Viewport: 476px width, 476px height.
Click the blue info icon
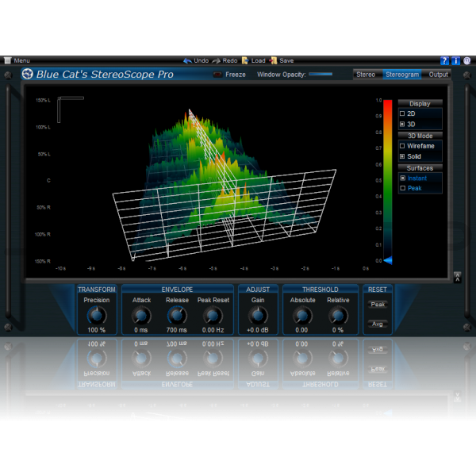455,60
